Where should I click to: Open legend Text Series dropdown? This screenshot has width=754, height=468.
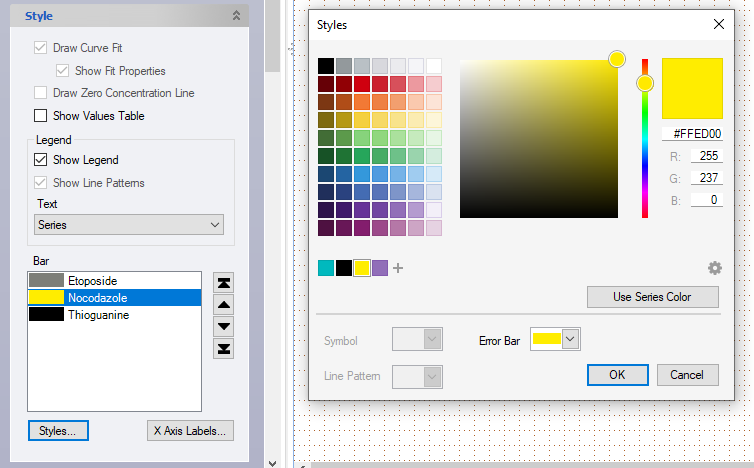click(128, 225)
